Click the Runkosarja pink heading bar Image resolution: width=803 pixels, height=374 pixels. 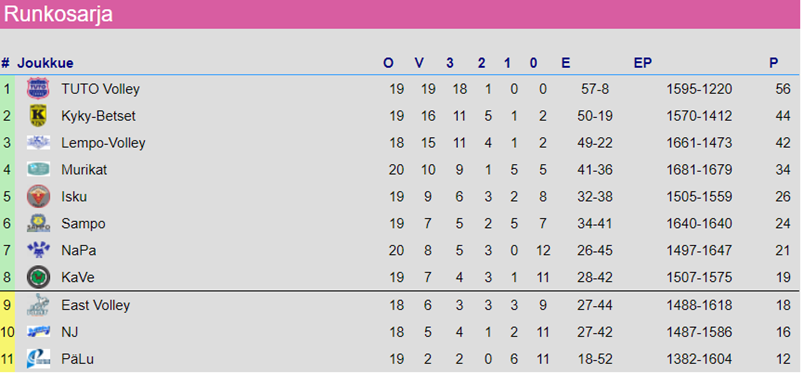point(402,14)
